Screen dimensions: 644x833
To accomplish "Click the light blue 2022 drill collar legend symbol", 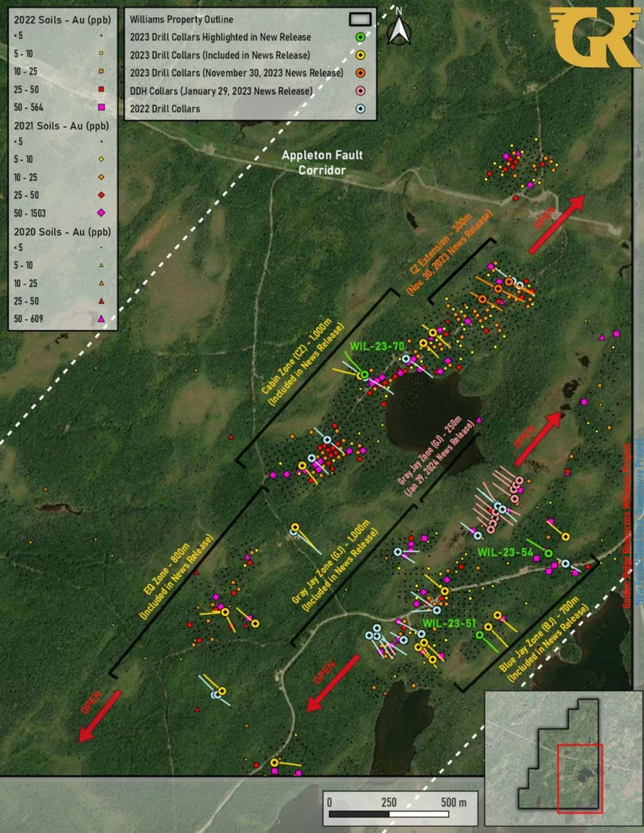I will [360, 108].
